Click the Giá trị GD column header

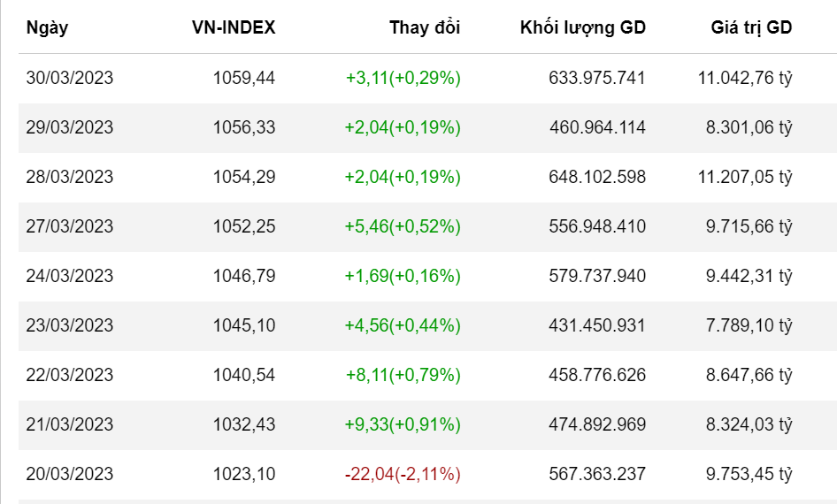[751, 27]
